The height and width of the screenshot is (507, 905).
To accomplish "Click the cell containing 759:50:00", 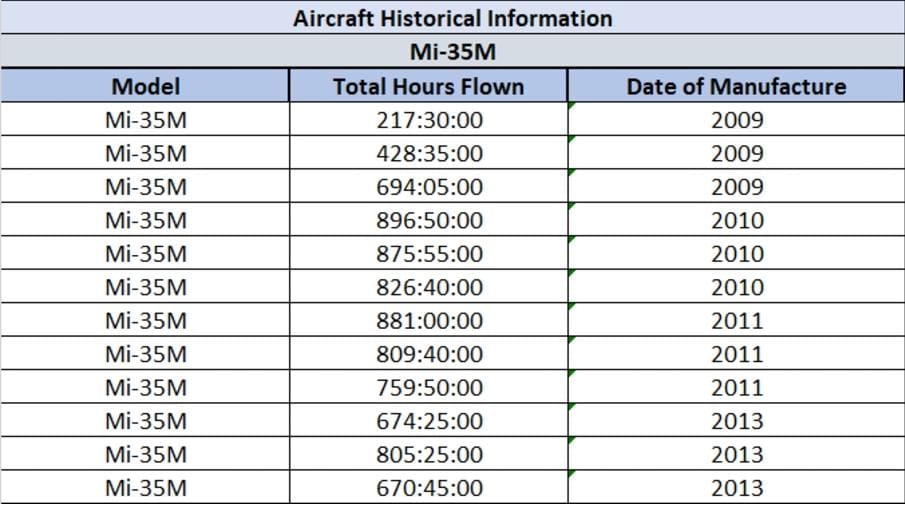I will point(428,387).
